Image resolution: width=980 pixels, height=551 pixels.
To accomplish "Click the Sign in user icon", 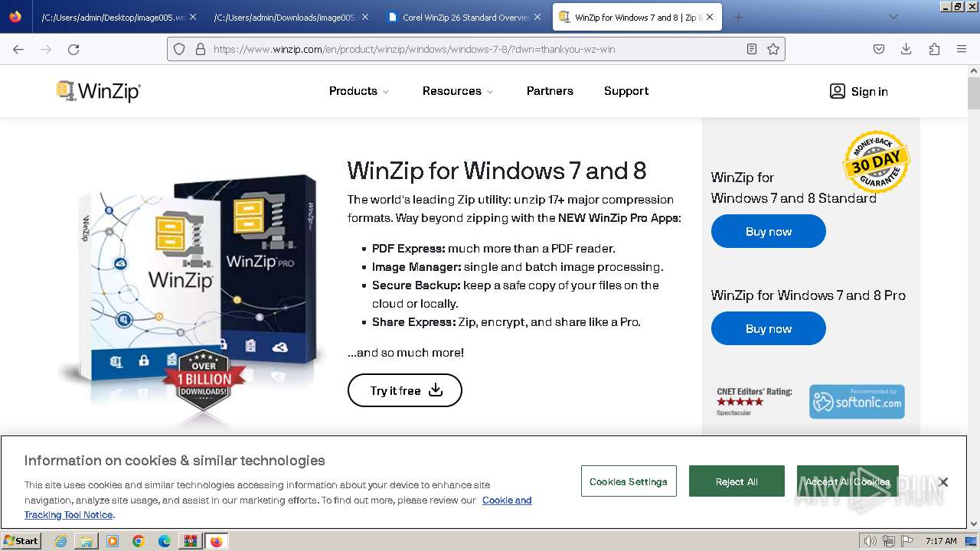I will coord(838,91).
